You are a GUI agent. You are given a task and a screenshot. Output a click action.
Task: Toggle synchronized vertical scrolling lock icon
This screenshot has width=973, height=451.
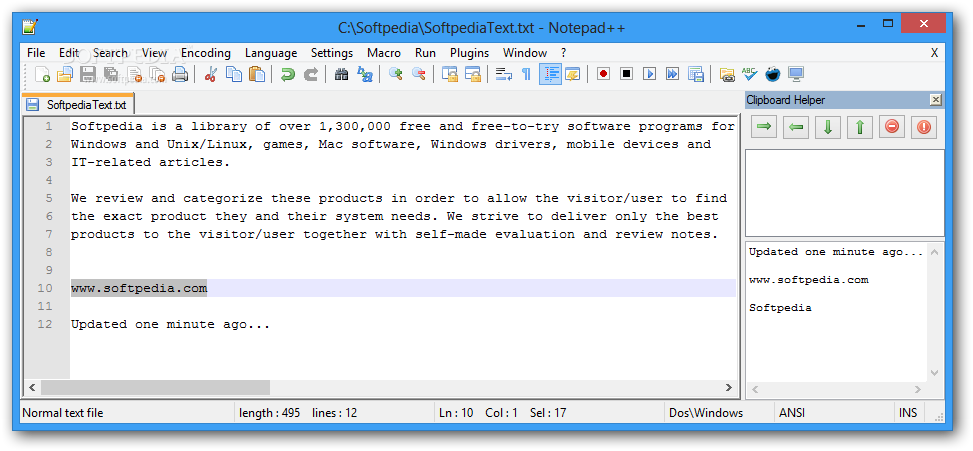point(449,74)
